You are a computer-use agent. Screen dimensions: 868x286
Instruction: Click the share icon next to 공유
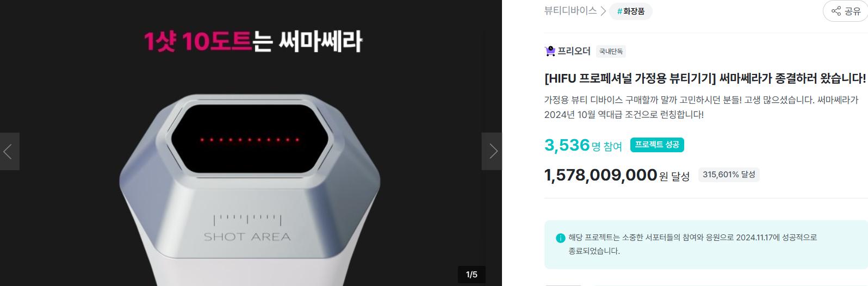[x=836, y=11]
